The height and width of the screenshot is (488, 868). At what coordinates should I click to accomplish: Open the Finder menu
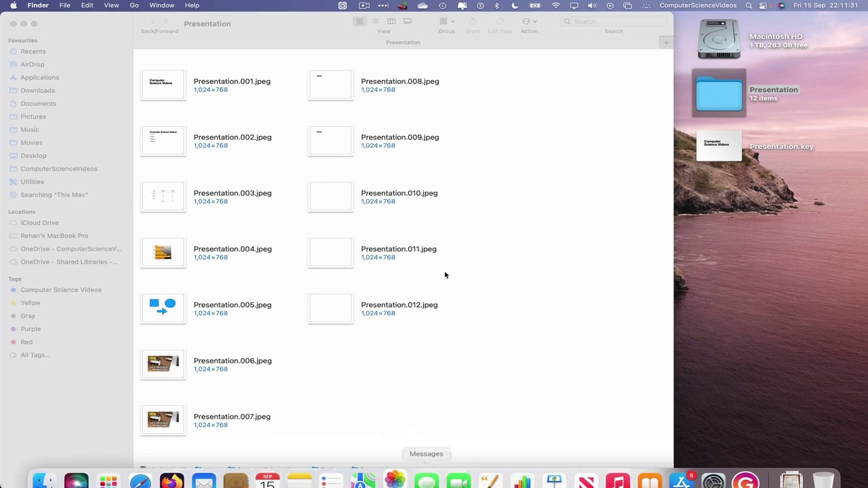tap(38, 5)
